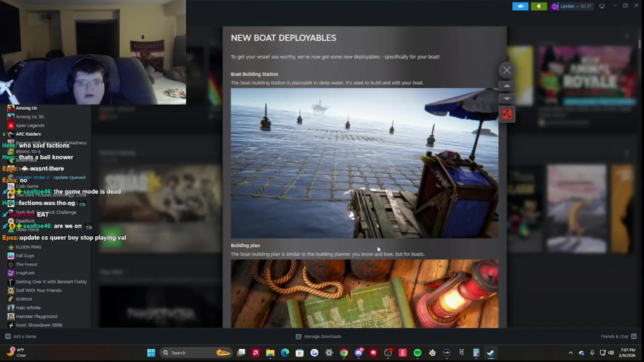Select Apex Legends in library list
644x362 pixels.
[30, 125]
